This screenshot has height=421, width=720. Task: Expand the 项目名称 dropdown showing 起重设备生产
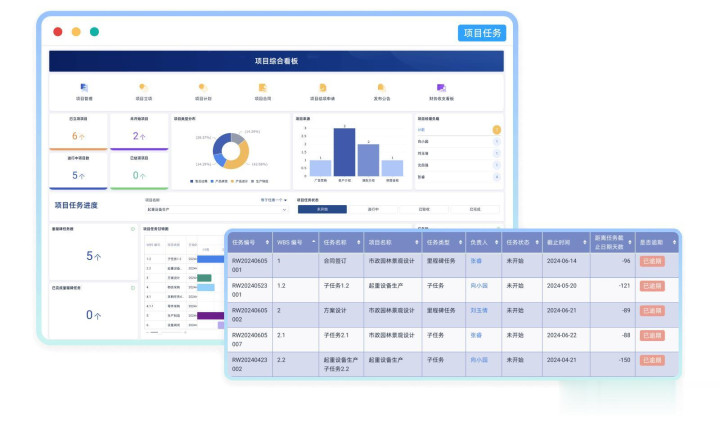(x=217, y=209)
